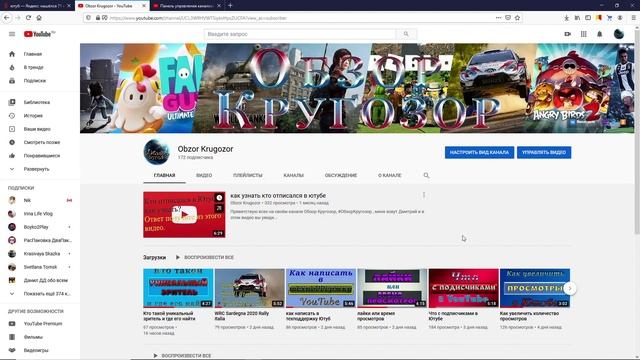
Task: Reload the page in browser
Action: click(28, 18)
